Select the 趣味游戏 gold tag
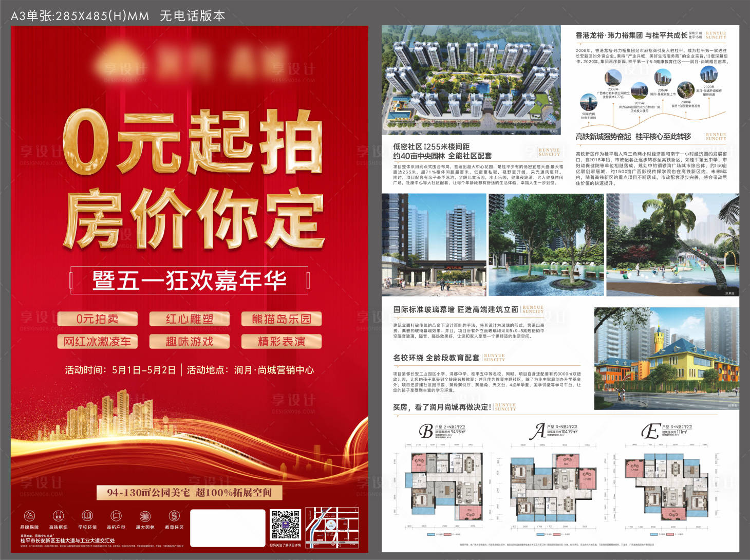Viewport: 750px width, 560px height. click(190, 342)
